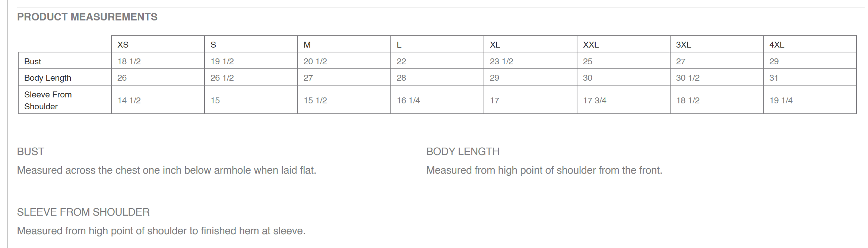Click the 16 1/4 sleeve value for L
The image size is (868, 248).
click(x=408, y=100)
